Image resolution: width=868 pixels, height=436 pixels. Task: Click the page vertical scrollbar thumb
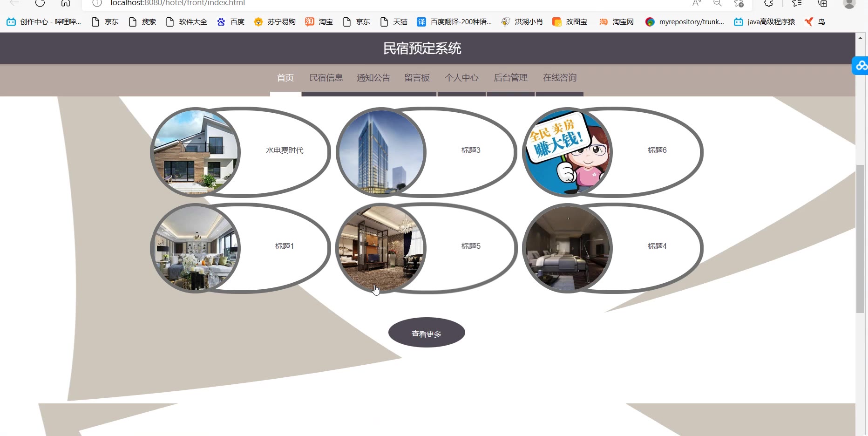(860, 238)
